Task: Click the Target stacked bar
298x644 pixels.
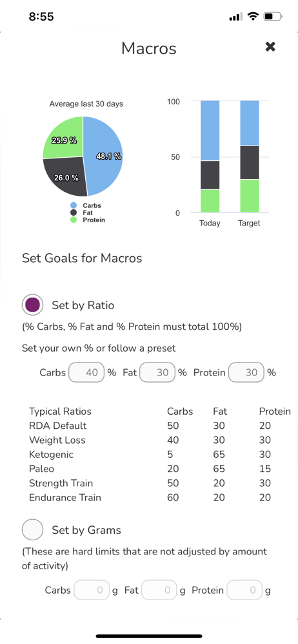Action: coord(250,156)
